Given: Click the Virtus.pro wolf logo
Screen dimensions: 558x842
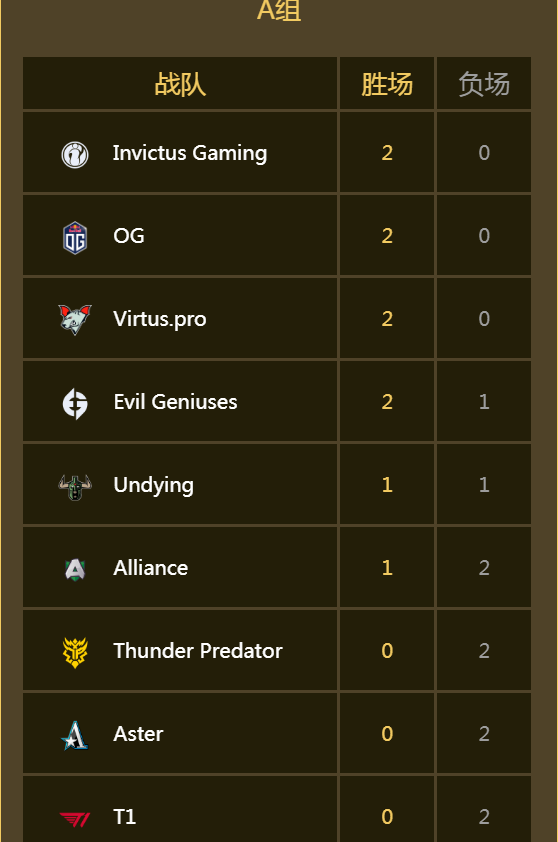Looking at the screenshot, I should (75, 320).
